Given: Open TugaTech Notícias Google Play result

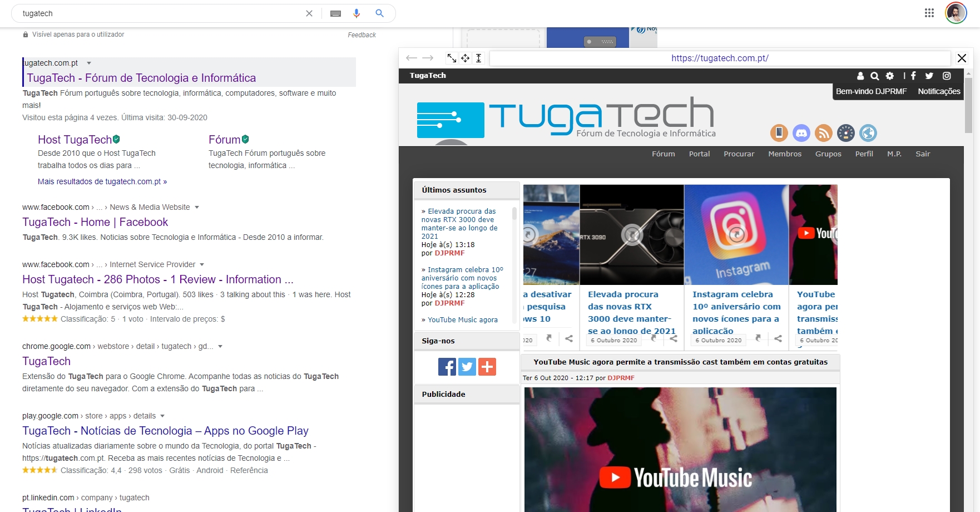Looking at the screenshot, I should (x=165, y=431).
